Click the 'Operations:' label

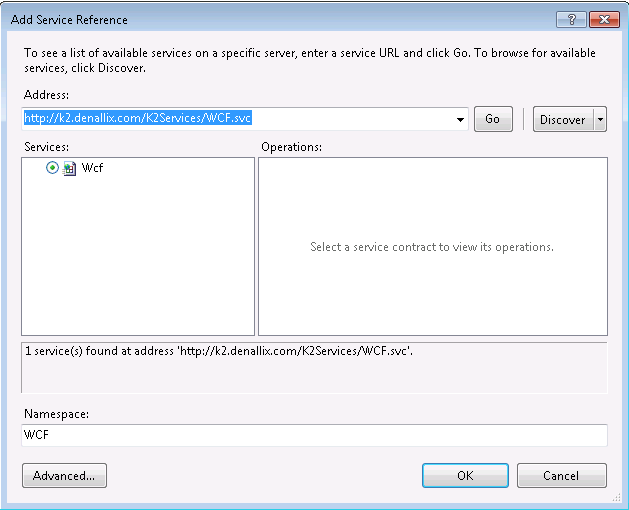click(292, 147)
